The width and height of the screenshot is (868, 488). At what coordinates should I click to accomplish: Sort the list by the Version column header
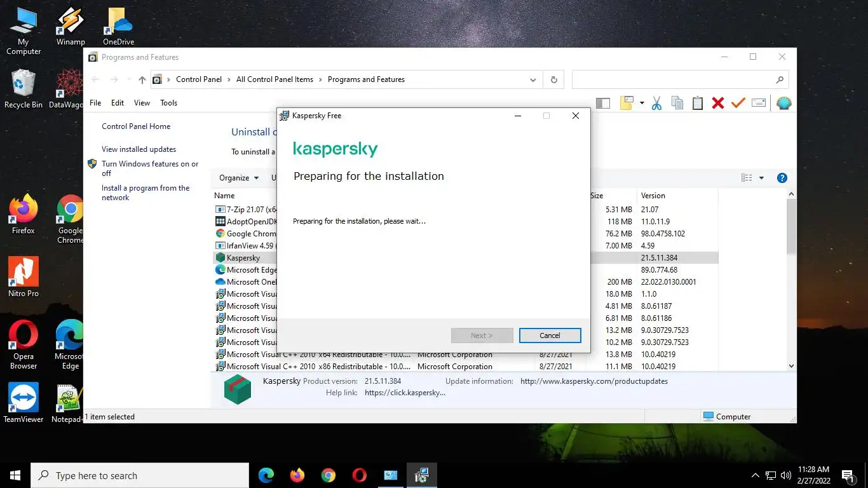(x=653, y=196)
